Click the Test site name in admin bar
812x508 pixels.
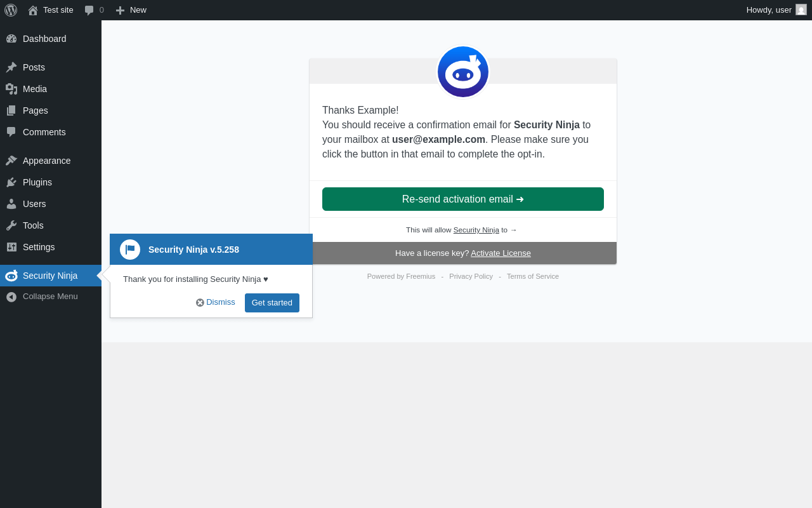pos(58,10)
